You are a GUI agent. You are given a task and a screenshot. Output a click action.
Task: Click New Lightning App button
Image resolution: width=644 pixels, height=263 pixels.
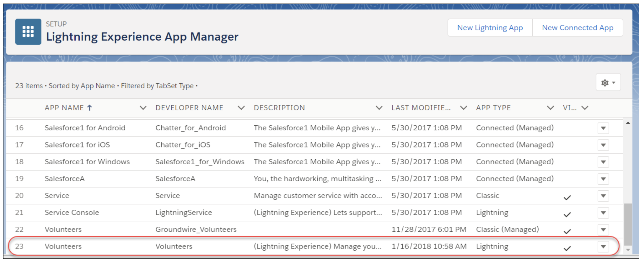pos(490,28)
